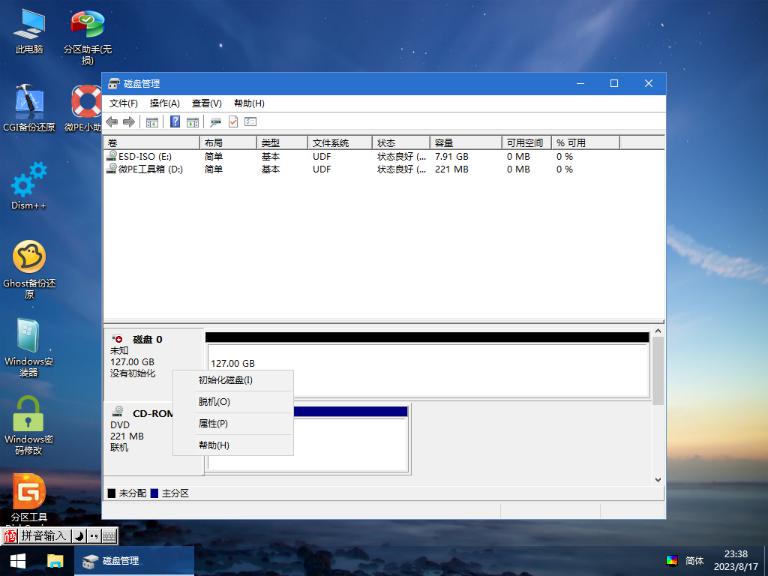The image size is (768, 576).
Task: Click the CD-ROM drive icon in disk list
Action: [118, 411]
